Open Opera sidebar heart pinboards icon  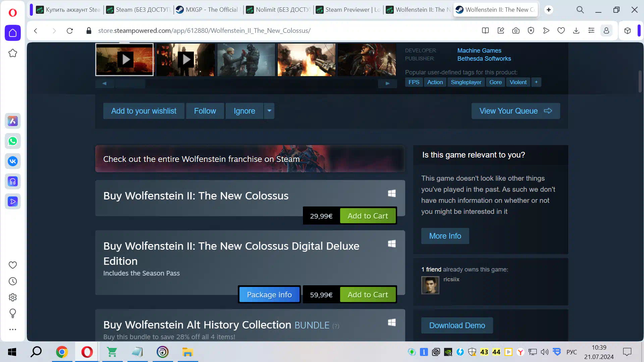13,265
